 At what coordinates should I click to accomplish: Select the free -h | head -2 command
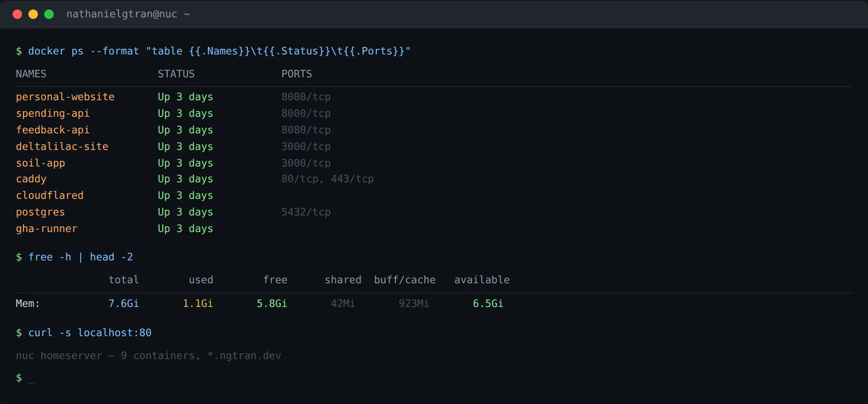(81, 257)
